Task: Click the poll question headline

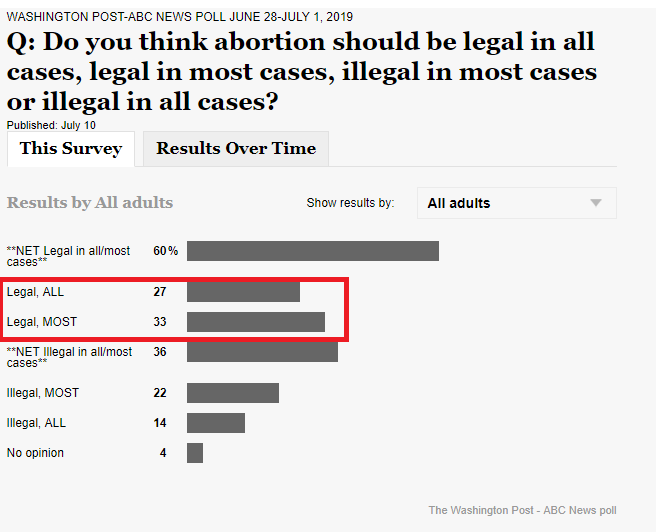Action: (x=302, y=72)
